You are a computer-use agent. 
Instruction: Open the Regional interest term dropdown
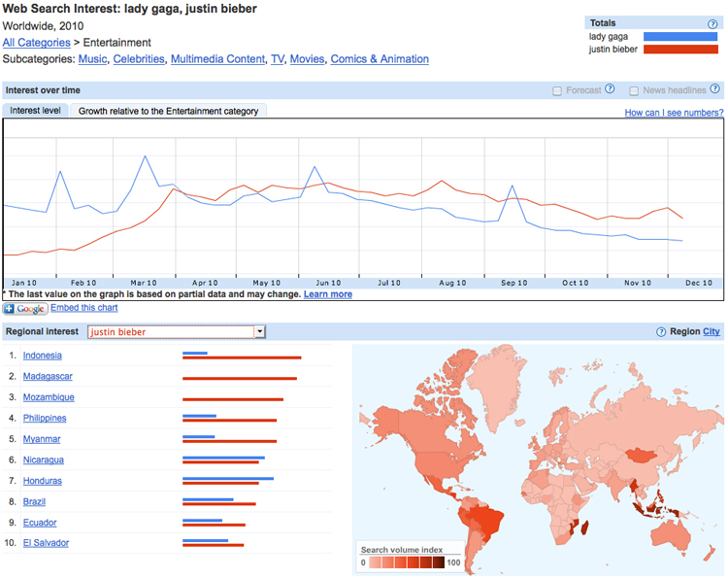[259, 332]
